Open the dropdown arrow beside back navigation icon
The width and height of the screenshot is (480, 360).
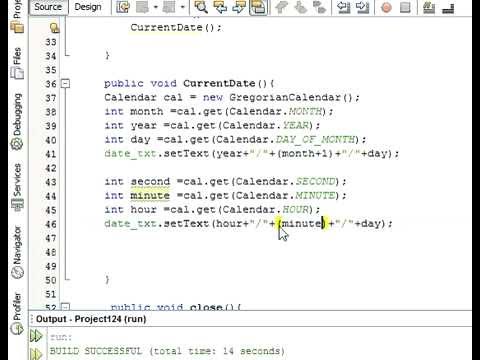[x=156, y=7]
